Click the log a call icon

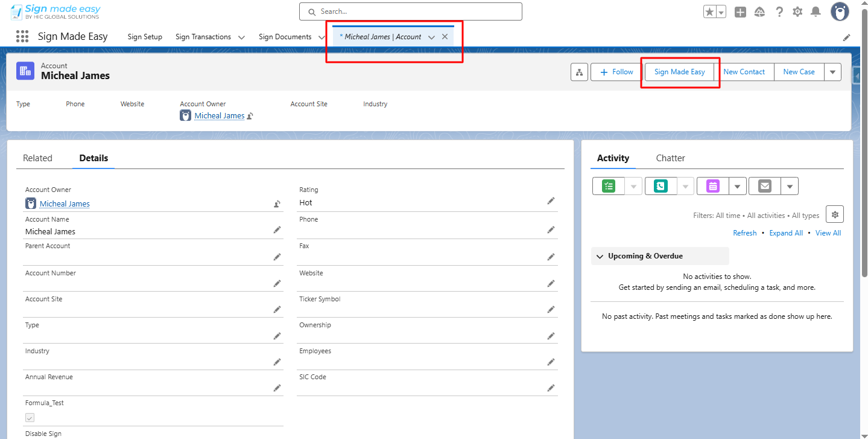coord(661,186)
